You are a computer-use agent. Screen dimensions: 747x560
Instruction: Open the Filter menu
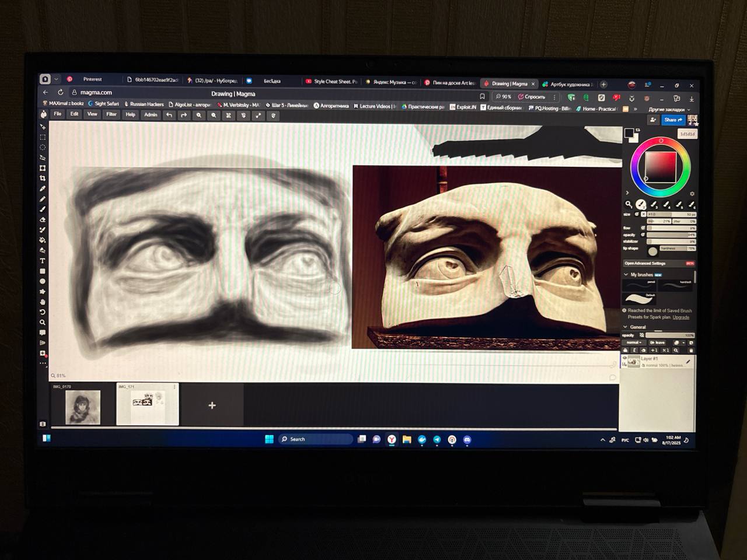coord(111,114)
